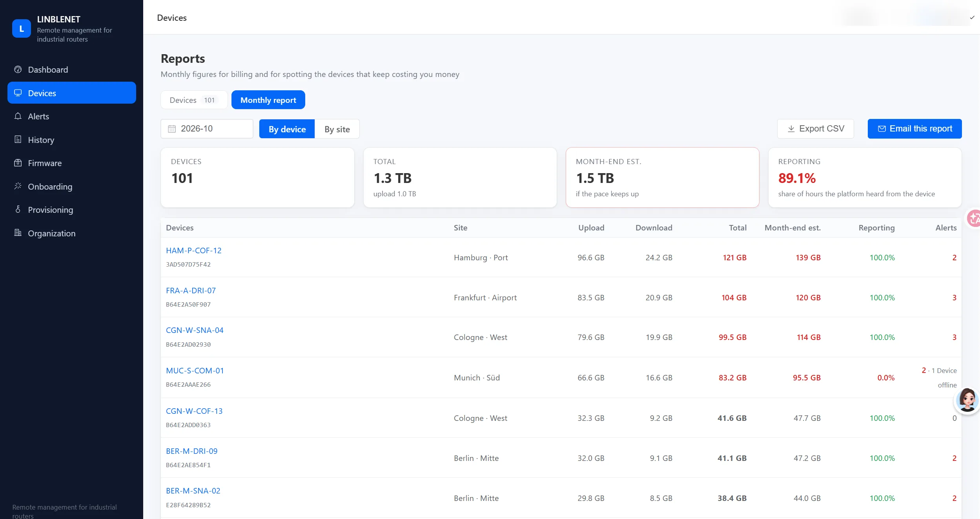Toggle view to By site
The width and height of the screenshot is (980, 519).
(337, 129)
